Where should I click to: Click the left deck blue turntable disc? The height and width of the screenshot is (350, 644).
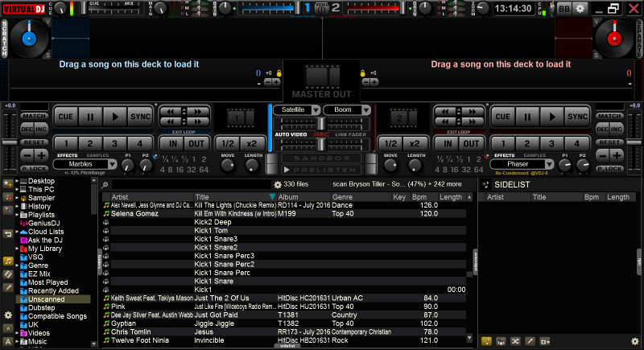click(x=29, y=39)
